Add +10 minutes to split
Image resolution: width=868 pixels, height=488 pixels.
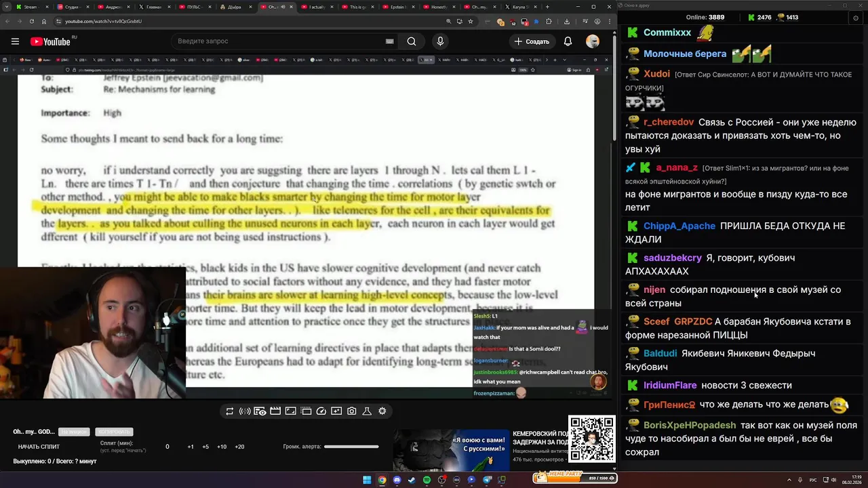tap(222, 447)
